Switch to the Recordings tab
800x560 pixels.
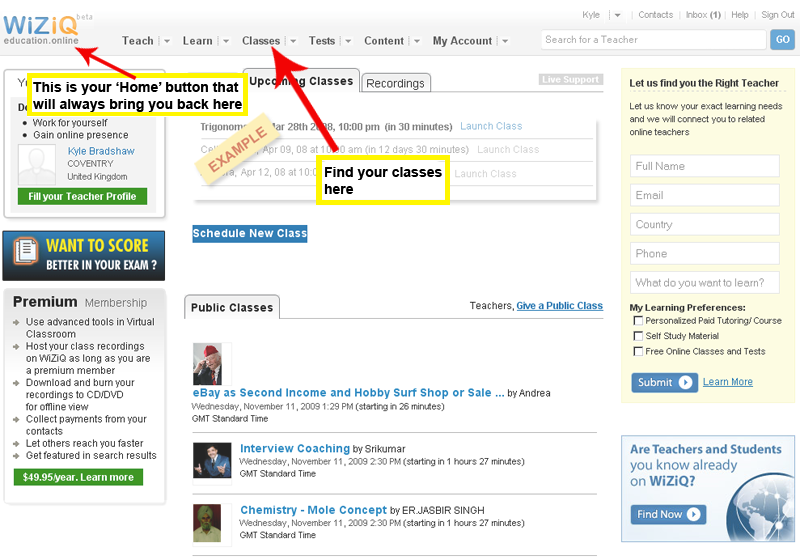coord(395,83)
